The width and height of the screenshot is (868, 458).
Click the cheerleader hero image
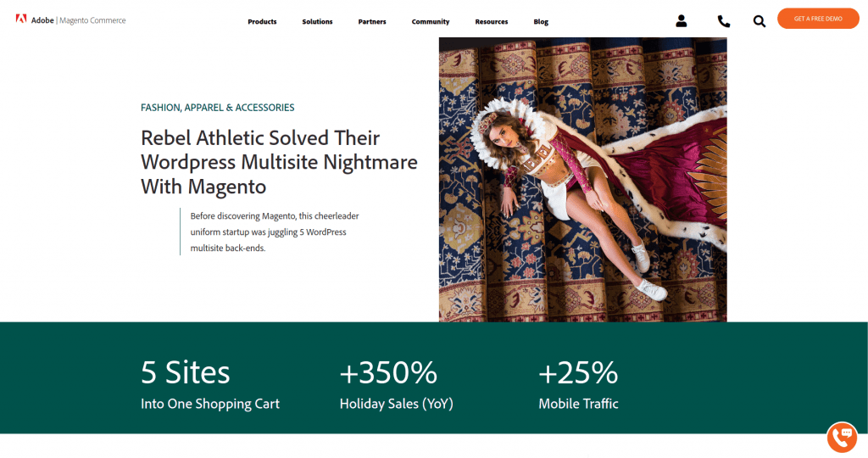[583, 180]
